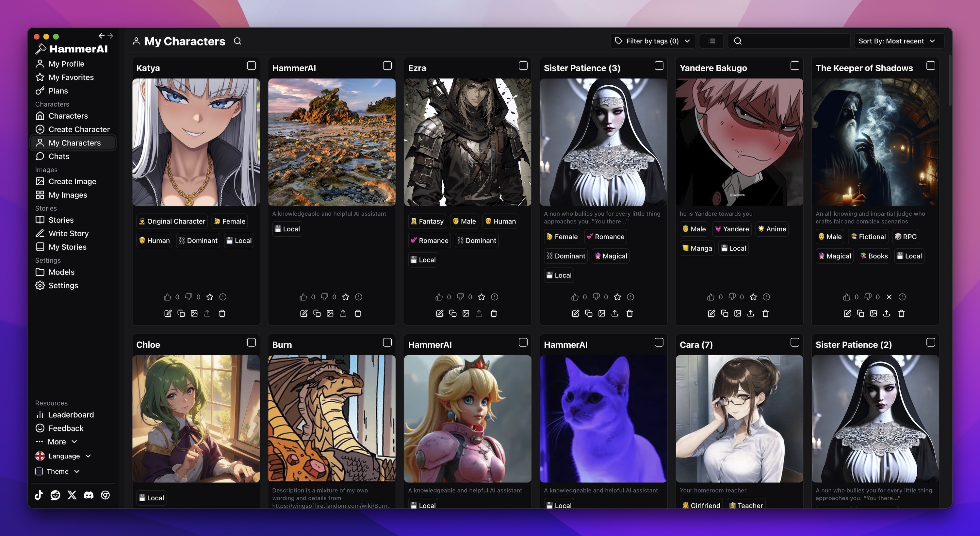Click the Fantasy tag on Ezra card
980x536 pixels.
(x=427, y=221)
